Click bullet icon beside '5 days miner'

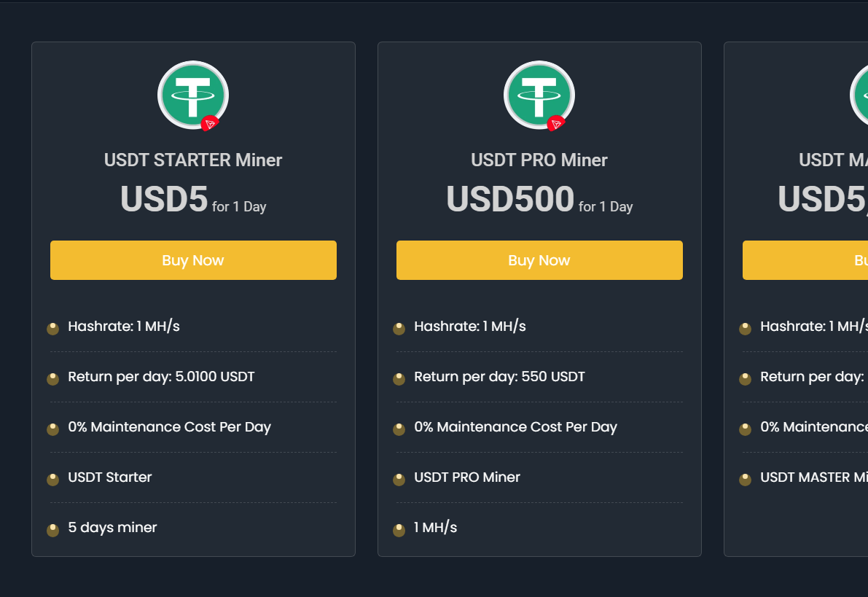click(53, 530)
